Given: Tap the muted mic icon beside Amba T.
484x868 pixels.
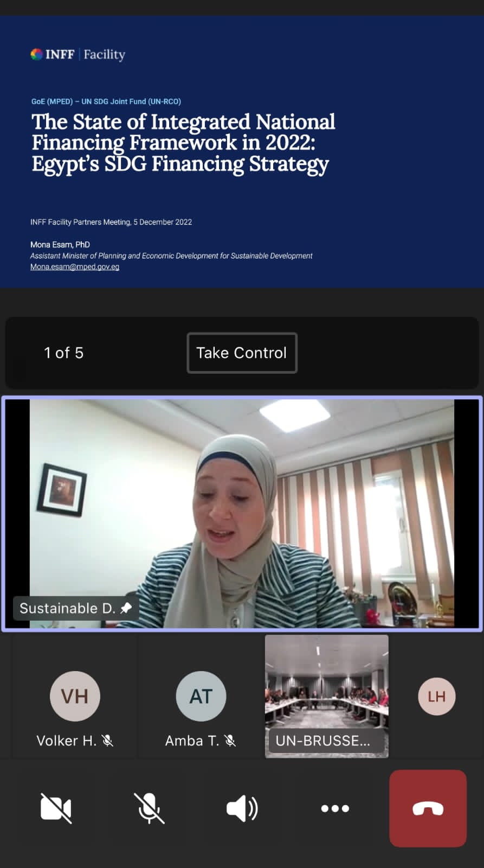Looking at the screenshot, I should [230, 741].
